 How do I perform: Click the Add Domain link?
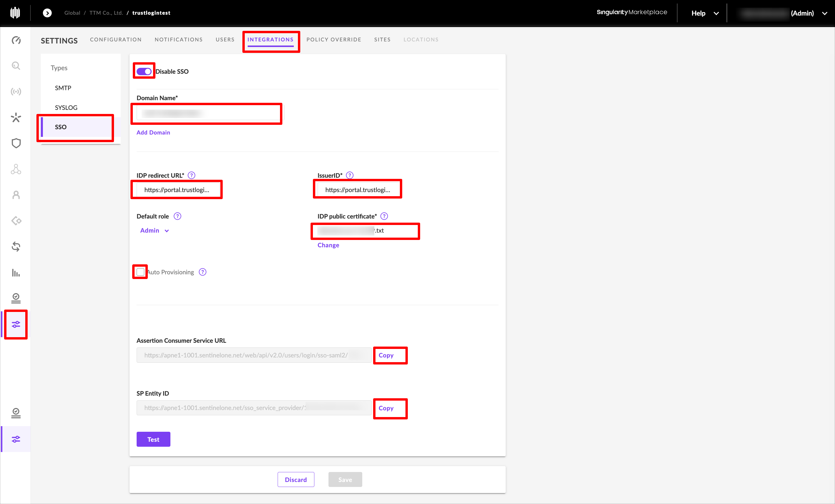click(153, 132)
